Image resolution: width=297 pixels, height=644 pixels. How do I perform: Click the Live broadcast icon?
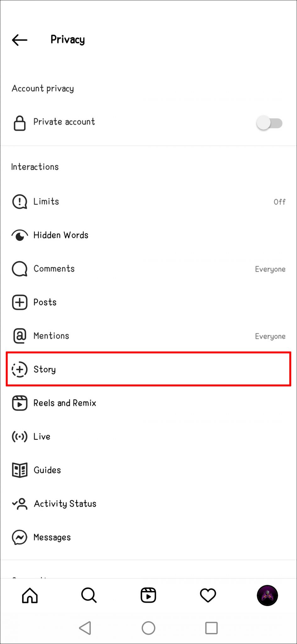coord(19,436)
